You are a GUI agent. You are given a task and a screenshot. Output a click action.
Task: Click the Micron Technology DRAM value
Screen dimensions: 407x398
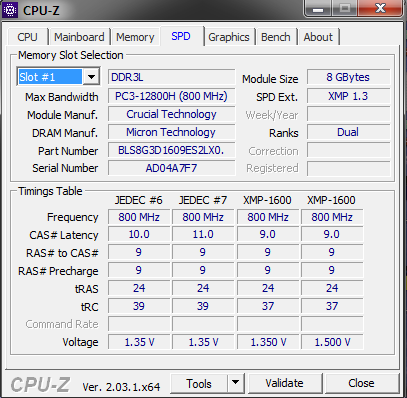pos(171,132)
